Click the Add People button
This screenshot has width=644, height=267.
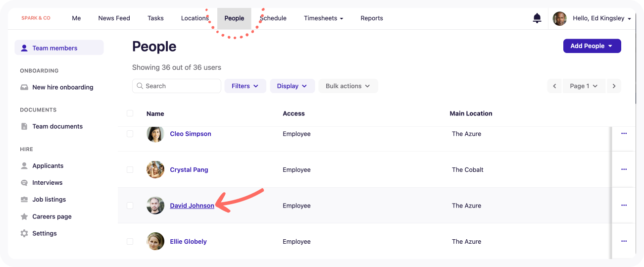point(592,46)
